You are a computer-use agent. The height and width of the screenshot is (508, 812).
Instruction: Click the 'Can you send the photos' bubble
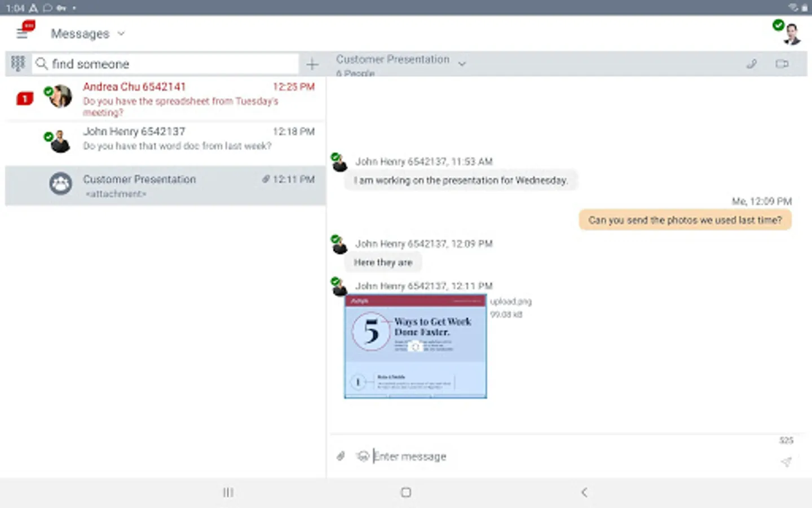[x=685, y=220]
